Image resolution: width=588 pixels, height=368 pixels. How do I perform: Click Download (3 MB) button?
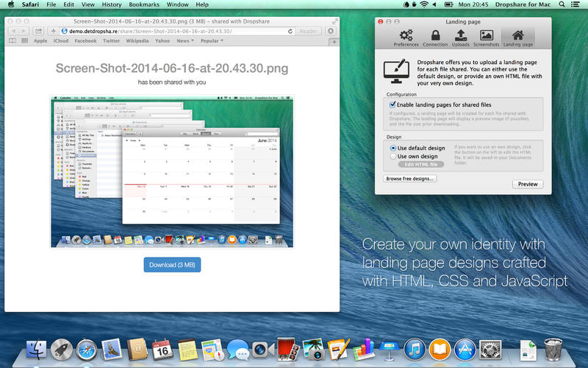pyautogui.click(x=172, y=265)
